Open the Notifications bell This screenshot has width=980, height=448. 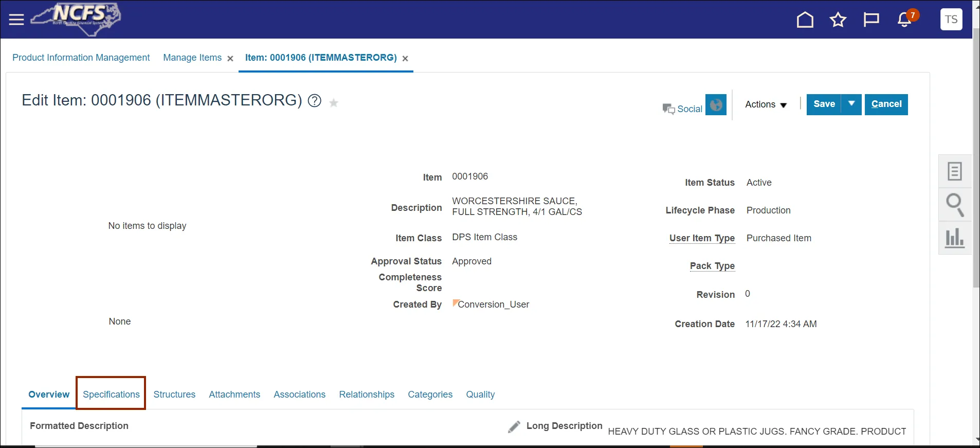904,20
